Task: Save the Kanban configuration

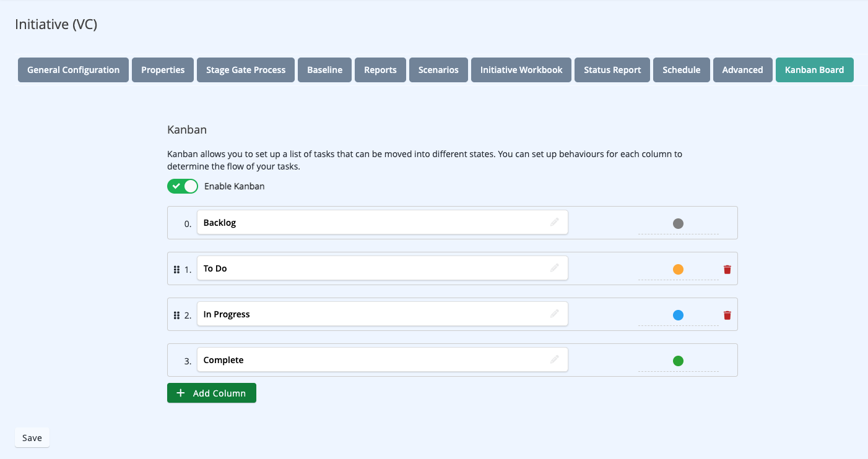Action: pyautogui.click(x=32, y=438)
